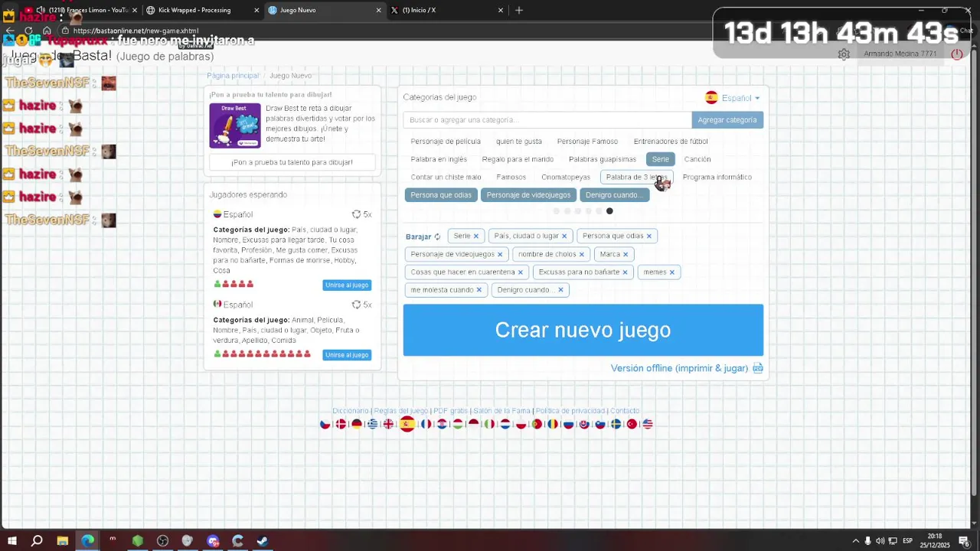Toggle 'Programa informático' category
Screen dimensions: 980x551
point(717,178)
